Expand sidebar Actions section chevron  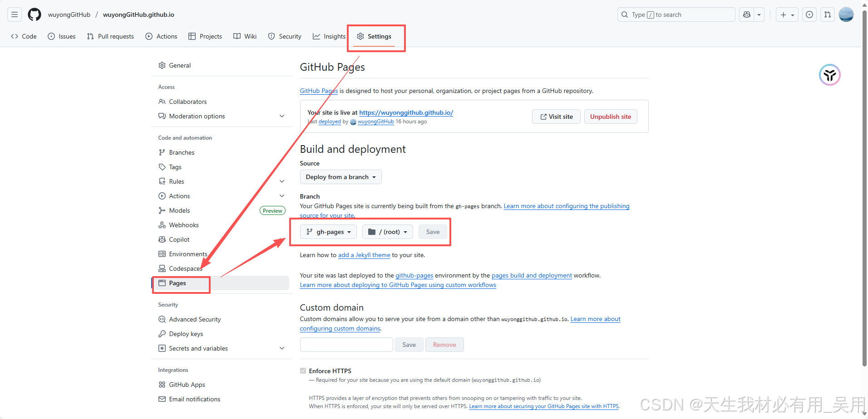pyautogui.click(x=282, y=196)
